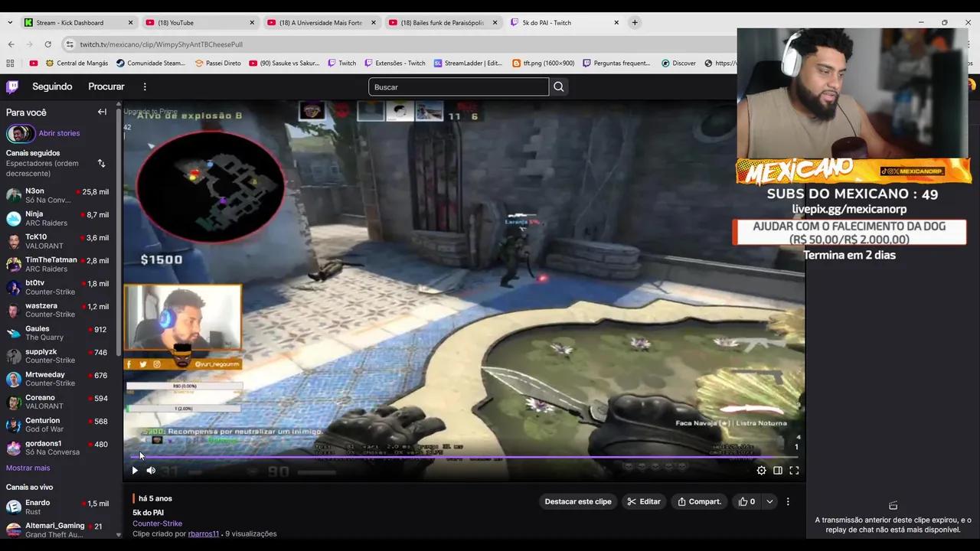
Task: Open Altemari_Gaming live channel
Action: click(x=58, y=530)
